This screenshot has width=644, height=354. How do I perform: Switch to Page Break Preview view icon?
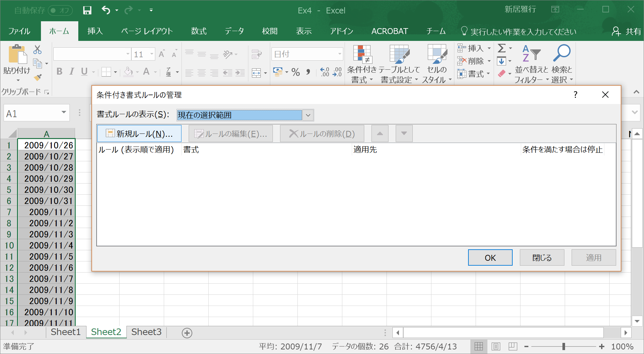click(x=513, y=346)
